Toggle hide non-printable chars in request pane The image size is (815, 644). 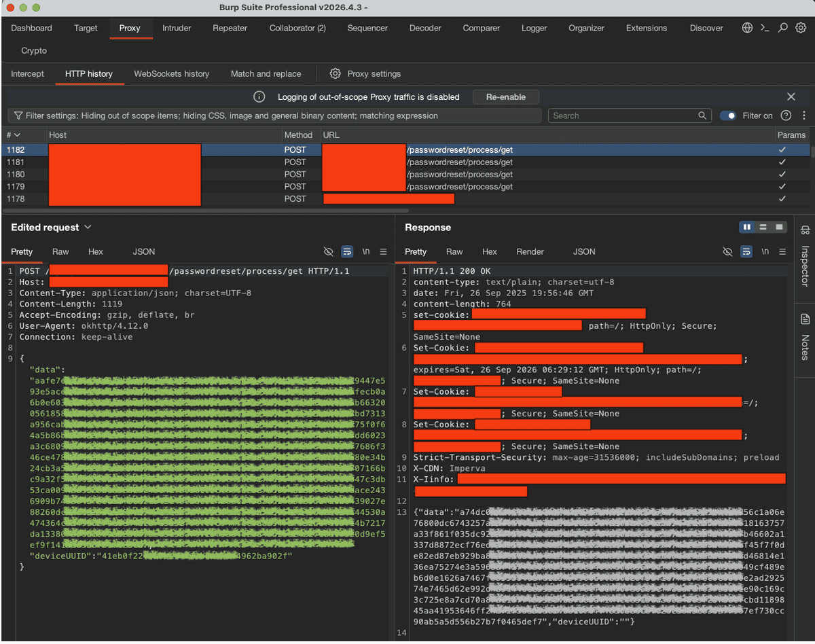pyautogui.click(x=329, y=251)
